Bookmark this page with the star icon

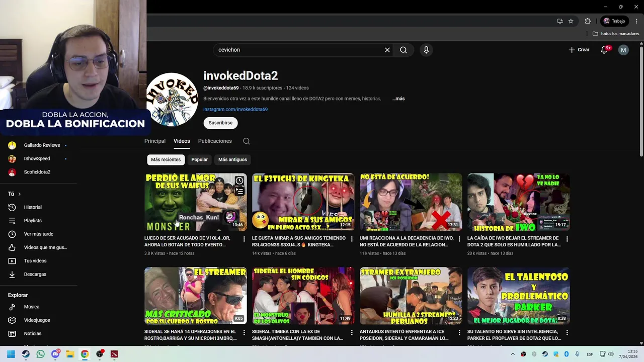tap(571, 21)
